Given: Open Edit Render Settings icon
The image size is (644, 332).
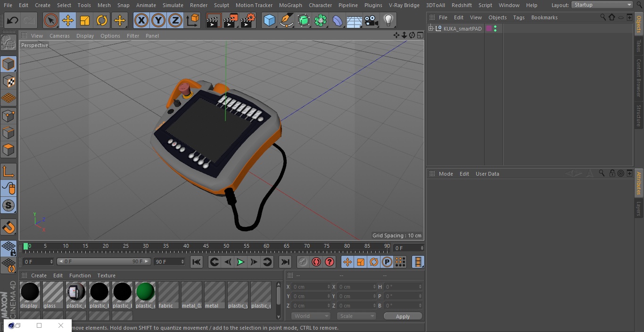Looking at the screenshot, I should pyautogui.click(x=248, y=20).
